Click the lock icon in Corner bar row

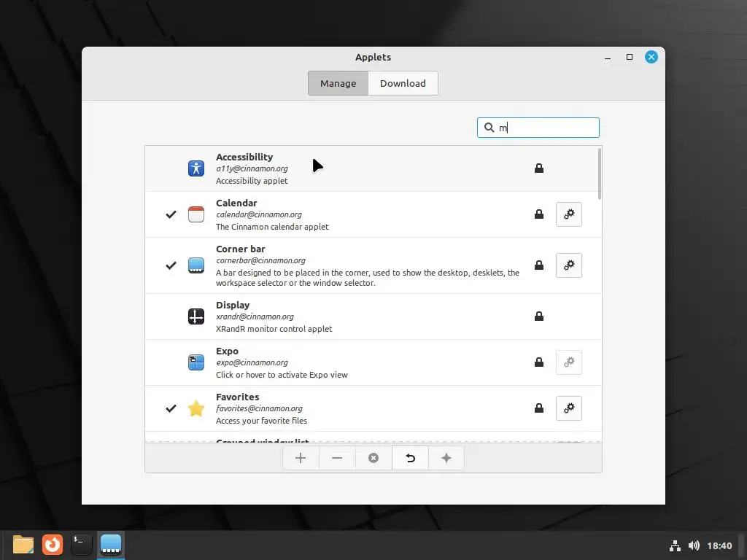point(539,265)
